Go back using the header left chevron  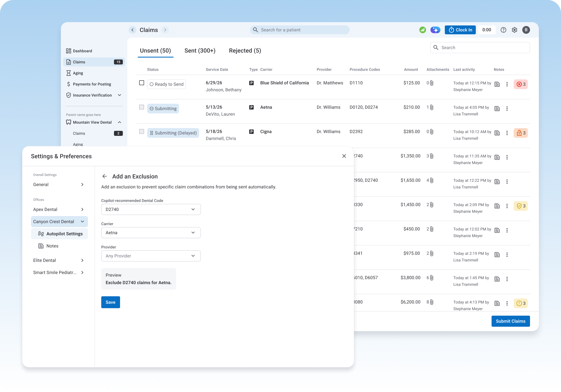point(133,30)
